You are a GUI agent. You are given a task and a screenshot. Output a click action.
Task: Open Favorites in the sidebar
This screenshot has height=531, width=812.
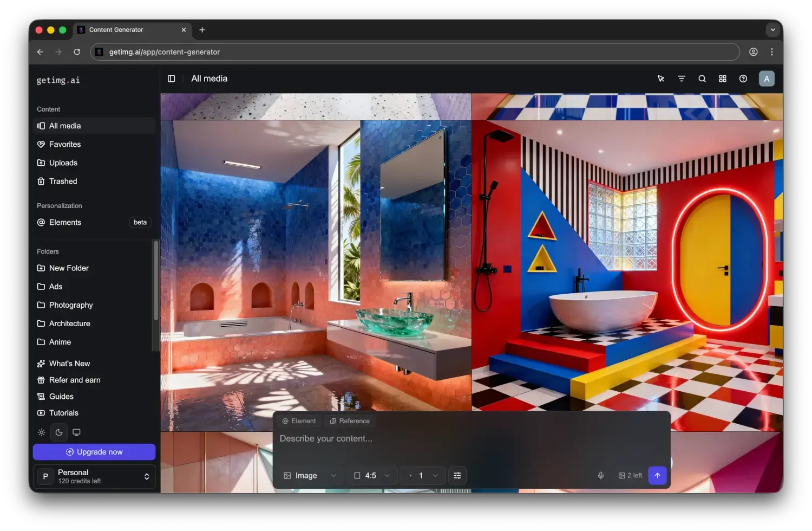click(x=65, y=145)
